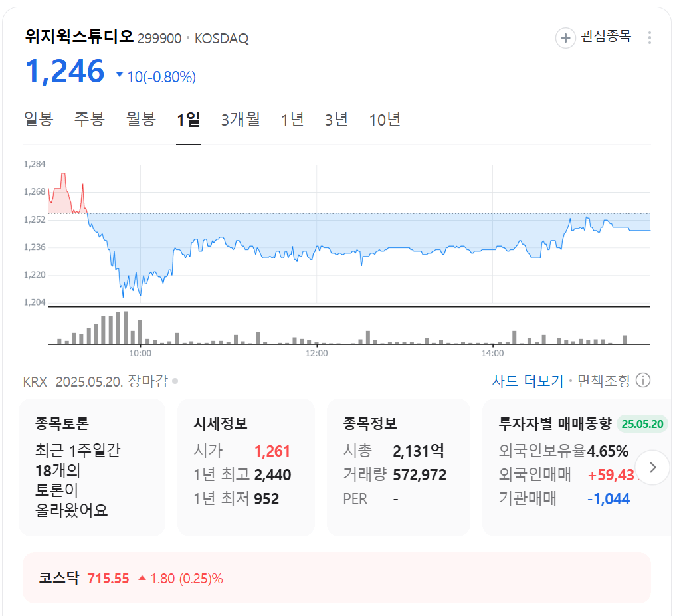675x616 pixels.
Task: Select the 3개월 chart range tab
Action: 241,119
